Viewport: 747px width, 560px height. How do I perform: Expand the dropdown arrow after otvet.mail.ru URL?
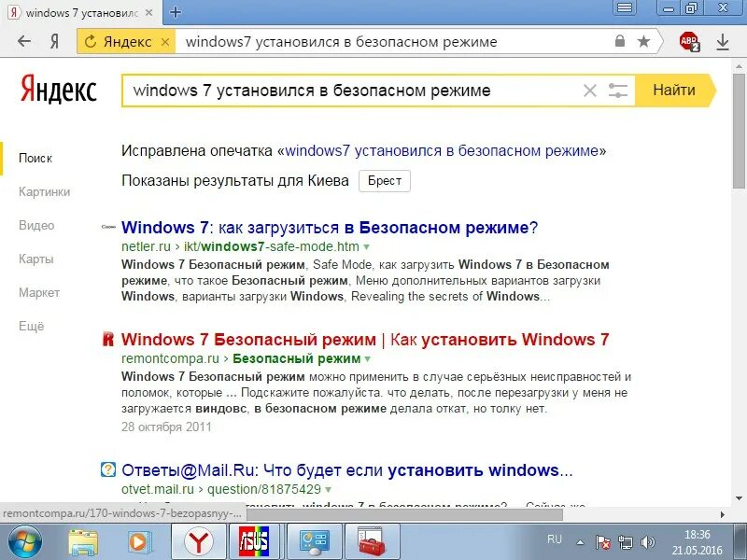coord(329,490)
